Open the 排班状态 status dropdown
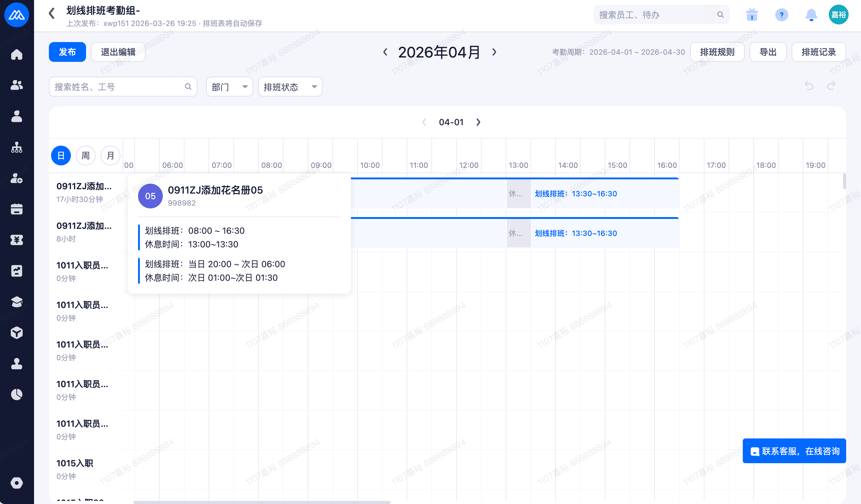Screen dimensions: 861x504 pos(290,87)
